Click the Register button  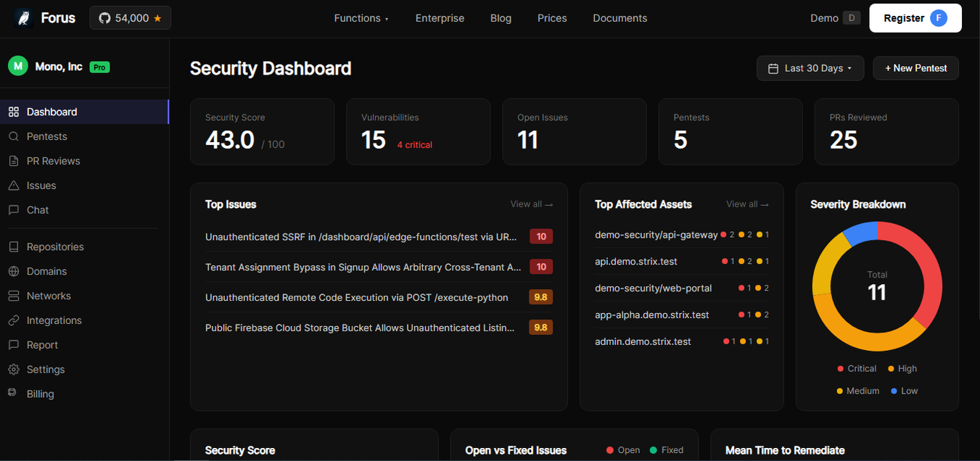pyautogui.click(x=915, y=18)
